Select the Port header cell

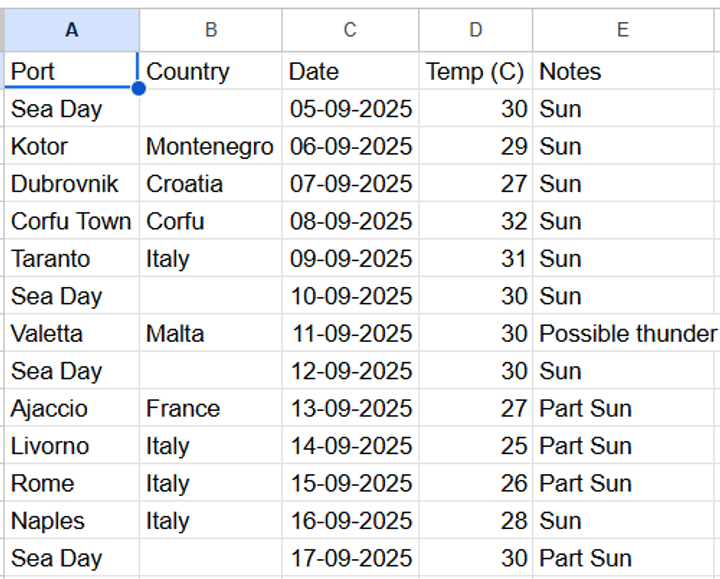tap(72, 71)
